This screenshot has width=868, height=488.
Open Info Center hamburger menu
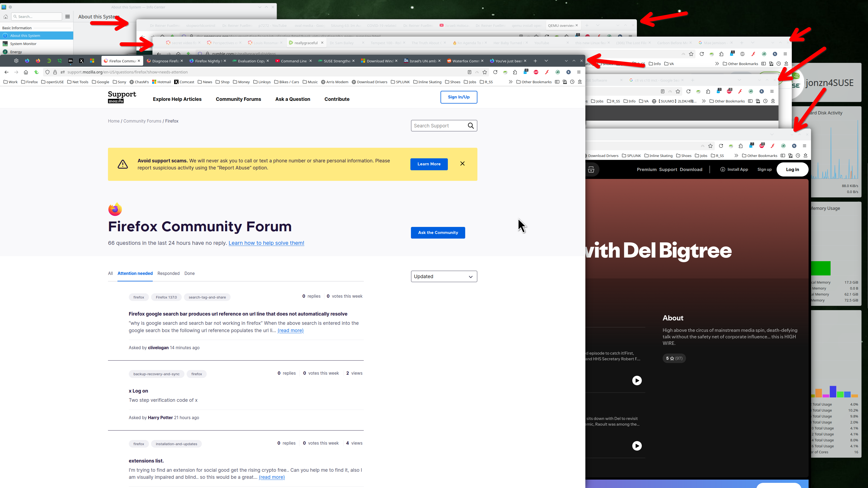(x=67, y=17)
